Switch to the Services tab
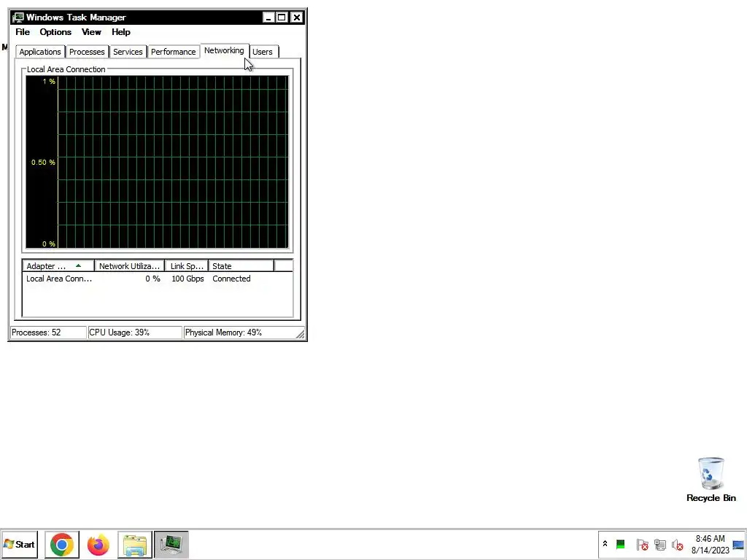 coord(128,52)
